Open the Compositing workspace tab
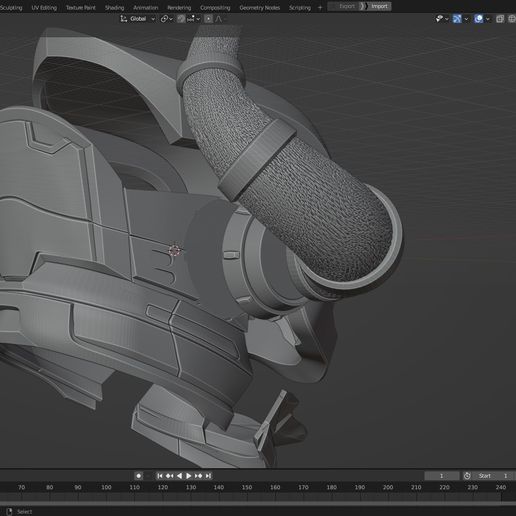 (x=215, y=7)
